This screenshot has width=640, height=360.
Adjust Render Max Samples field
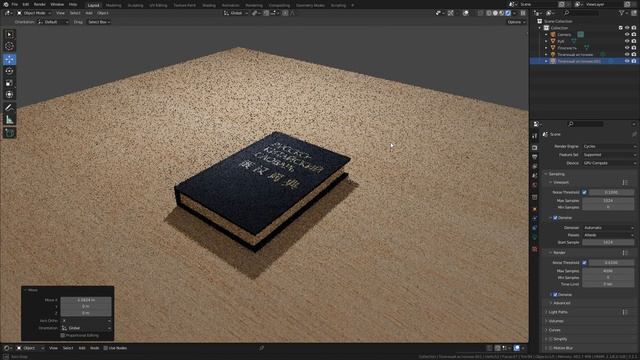[x=608, y=271]
